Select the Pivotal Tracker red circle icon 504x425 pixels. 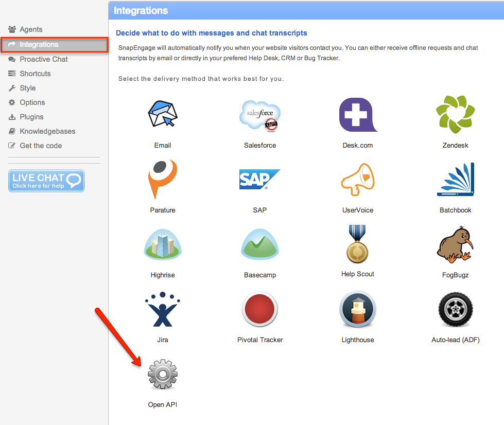[x=259, y=309]
